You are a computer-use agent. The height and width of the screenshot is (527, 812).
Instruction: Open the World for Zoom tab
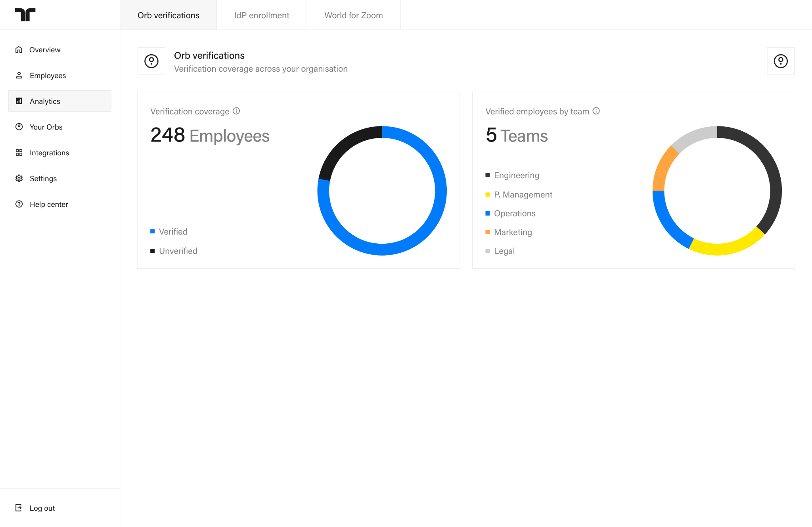(354, 15)
